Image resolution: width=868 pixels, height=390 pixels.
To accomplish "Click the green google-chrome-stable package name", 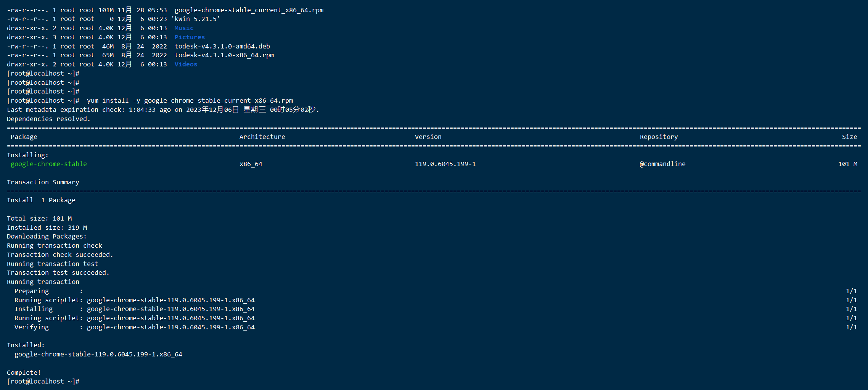I will click(x=49, y=164).
